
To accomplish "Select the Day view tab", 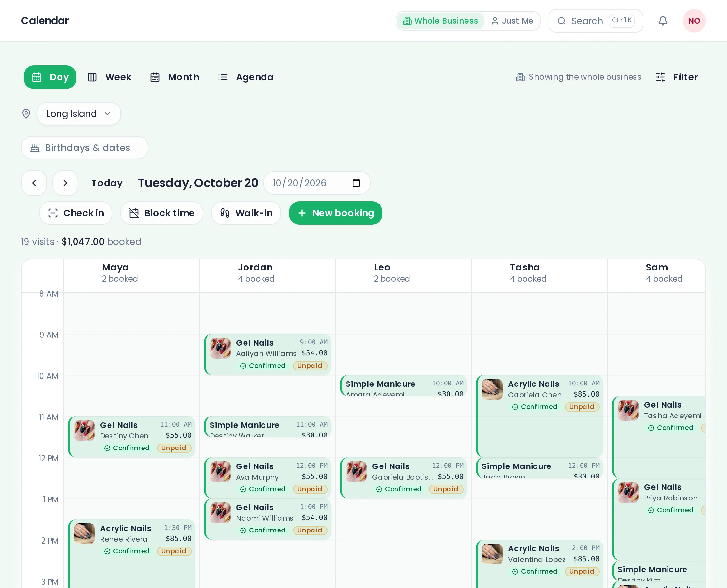I will [x=50, y=77].
